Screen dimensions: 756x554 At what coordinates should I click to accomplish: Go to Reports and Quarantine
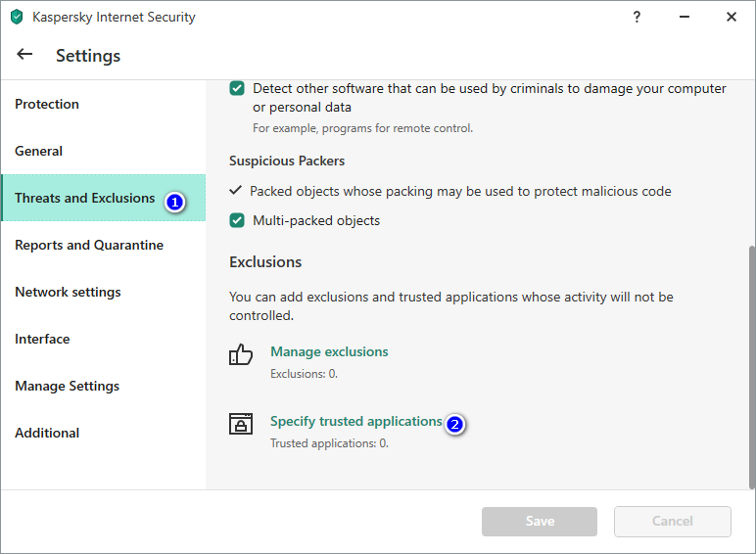pyautogui.click(x=89, y=245)
